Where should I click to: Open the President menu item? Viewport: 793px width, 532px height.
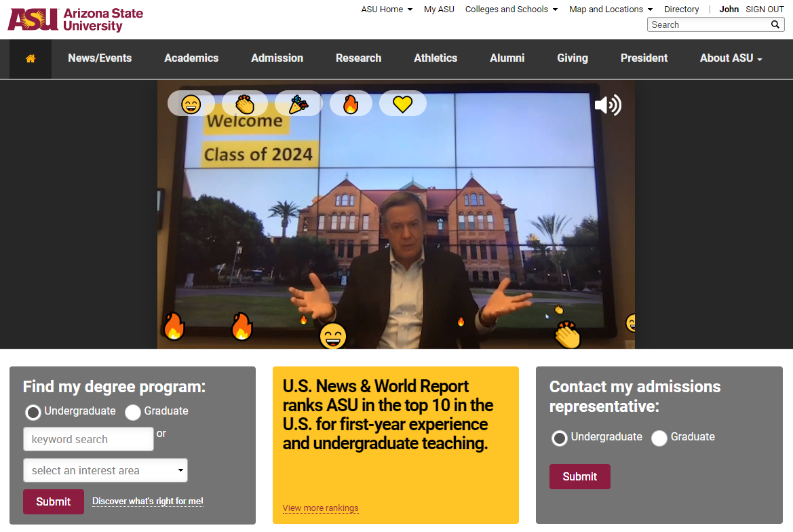point(644,58)
